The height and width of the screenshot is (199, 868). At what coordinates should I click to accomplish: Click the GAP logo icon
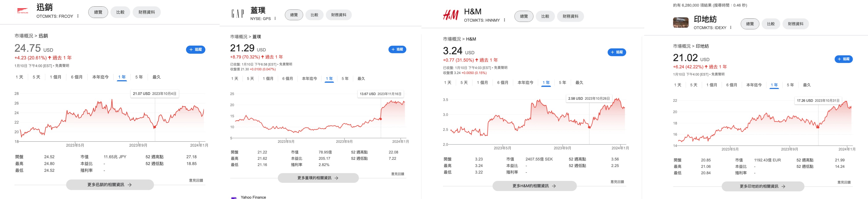point(238,14)
